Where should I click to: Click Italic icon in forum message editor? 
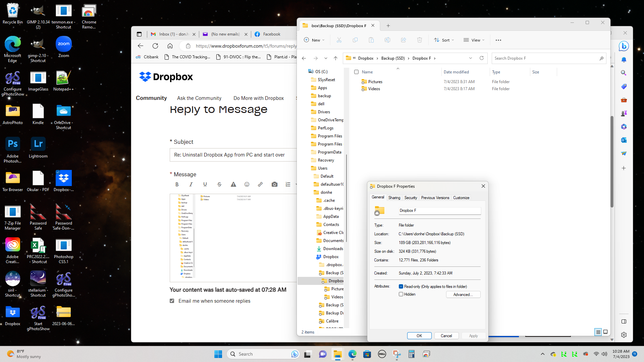pyautogui.click(x=191, y=184)
